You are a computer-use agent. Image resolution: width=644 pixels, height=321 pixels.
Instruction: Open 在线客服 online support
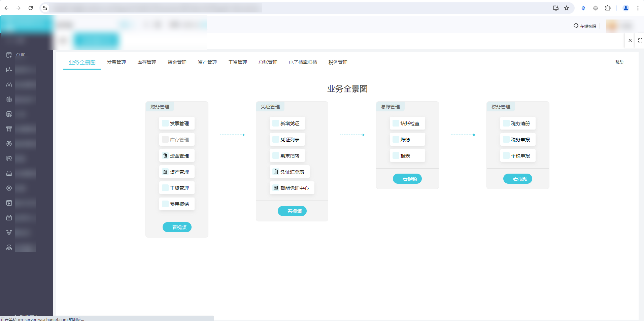[x=585, y=26]
